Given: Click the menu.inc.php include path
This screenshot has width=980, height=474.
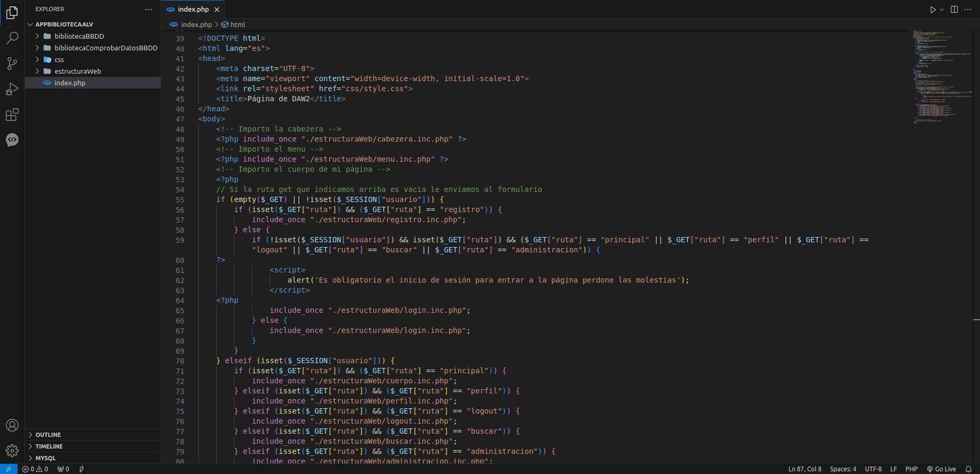Looking at the screenshot, I should tap(368, 159).
